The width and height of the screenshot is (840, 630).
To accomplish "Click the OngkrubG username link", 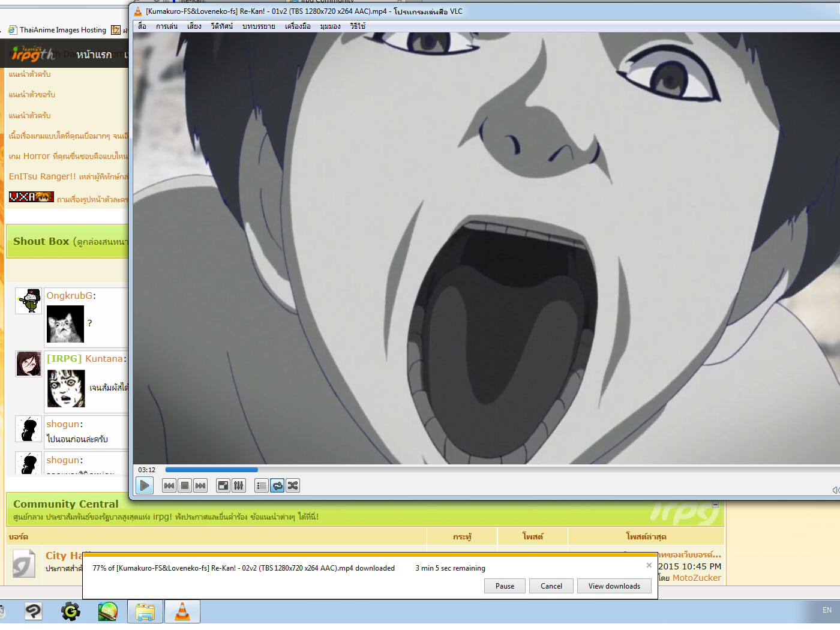I will pyautogui.click(x=70, y=296).
